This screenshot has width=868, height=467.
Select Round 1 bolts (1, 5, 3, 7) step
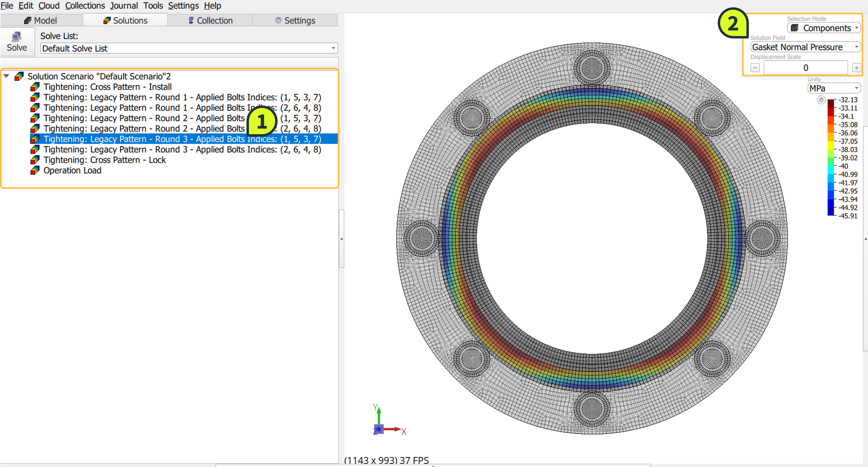pos(182,97)
